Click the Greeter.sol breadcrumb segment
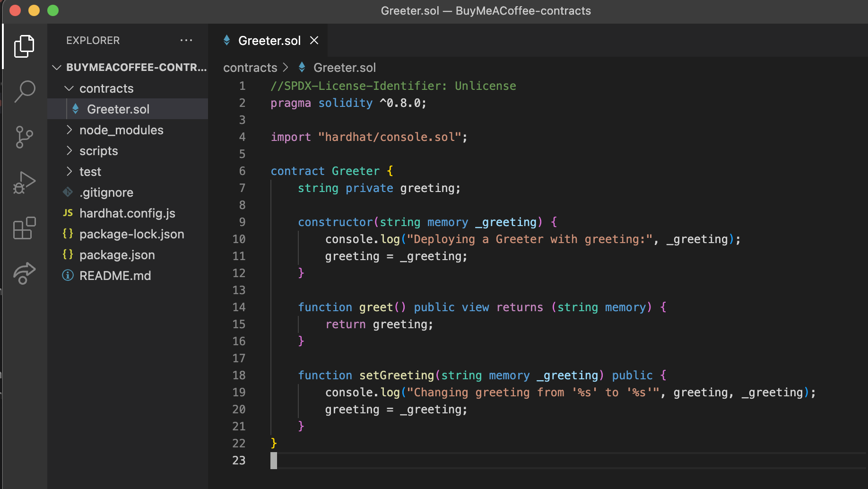 (345, 68)
